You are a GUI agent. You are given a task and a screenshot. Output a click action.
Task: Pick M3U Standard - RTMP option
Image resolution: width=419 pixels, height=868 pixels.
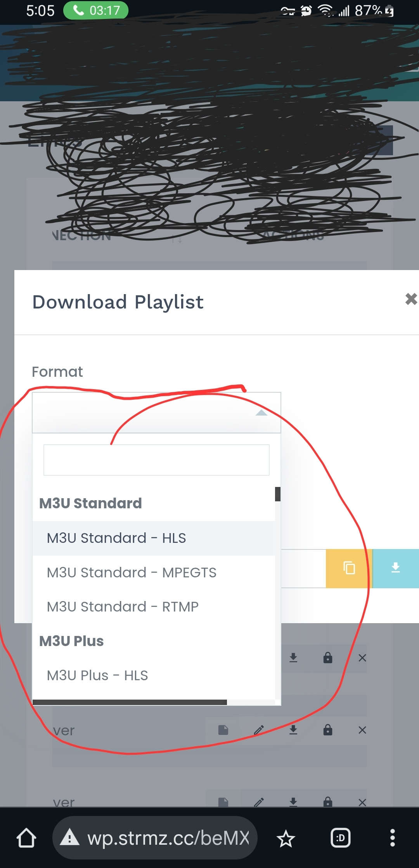pyautogui.click(x=123, y=607)
